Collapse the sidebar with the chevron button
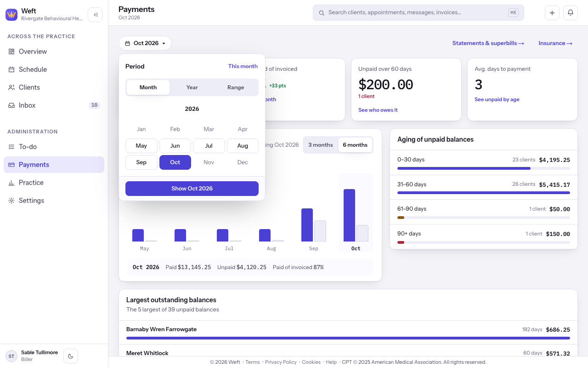The width and height of the screenshot is (588, 368). pos(95,15)
